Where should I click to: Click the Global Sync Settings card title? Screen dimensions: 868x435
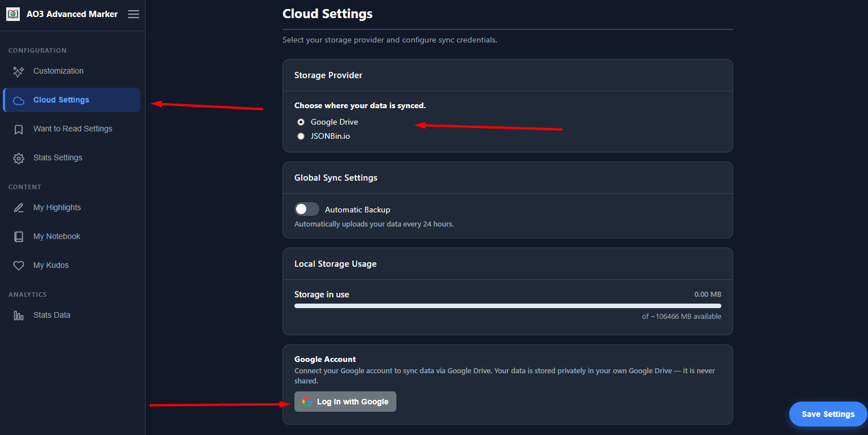[336, 178]
